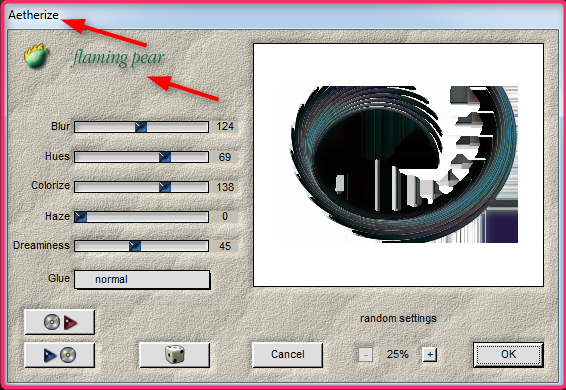Viewport: 566px width, 390px height.
Task: Click the Cancel button
Action: tap(287, 355)
